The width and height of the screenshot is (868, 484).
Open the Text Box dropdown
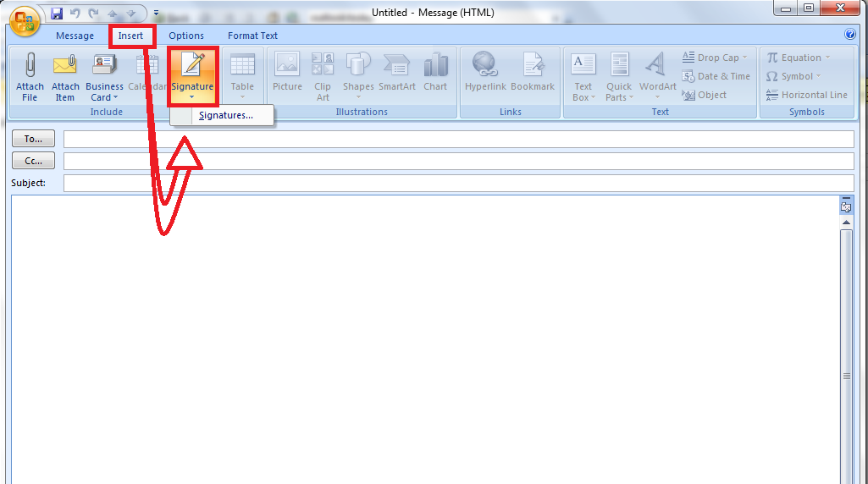pos(583,76)
